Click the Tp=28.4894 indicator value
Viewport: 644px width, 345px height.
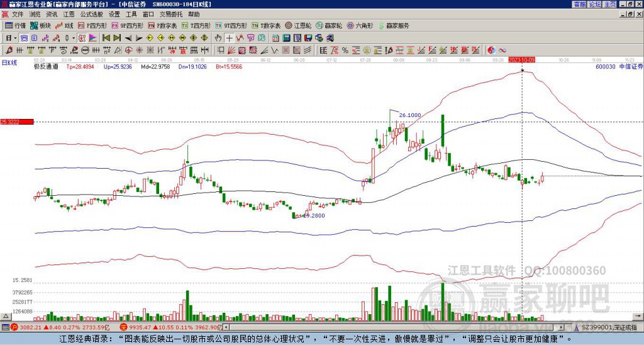(80, 67)
